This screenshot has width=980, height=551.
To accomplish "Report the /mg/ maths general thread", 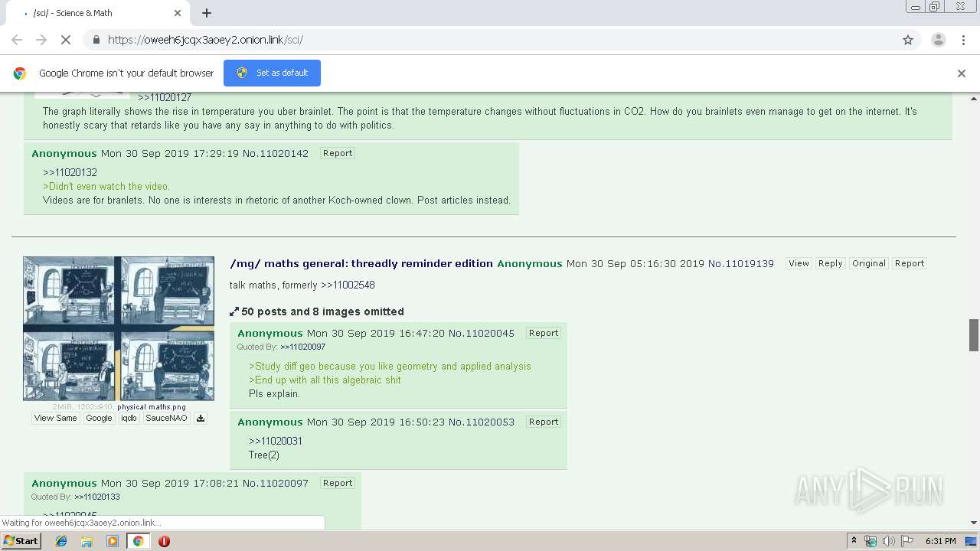I will coord(910,263).
